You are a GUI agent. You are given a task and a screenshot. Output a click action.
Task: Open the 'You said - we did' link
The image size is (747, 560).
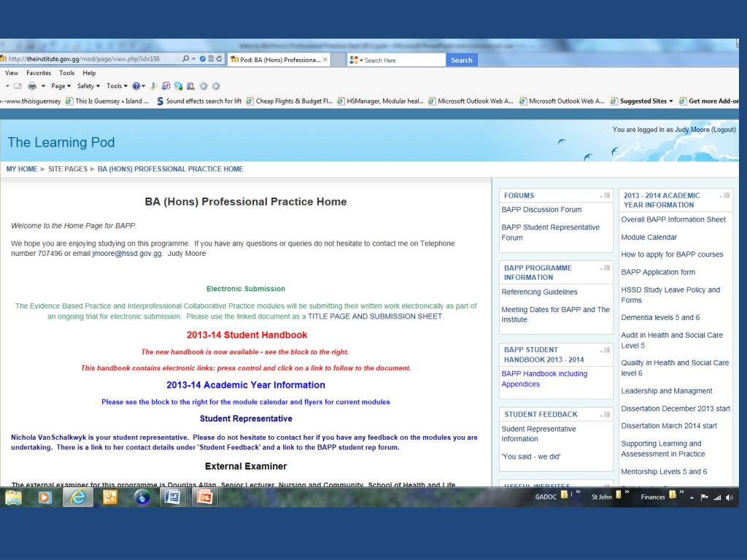531,456
